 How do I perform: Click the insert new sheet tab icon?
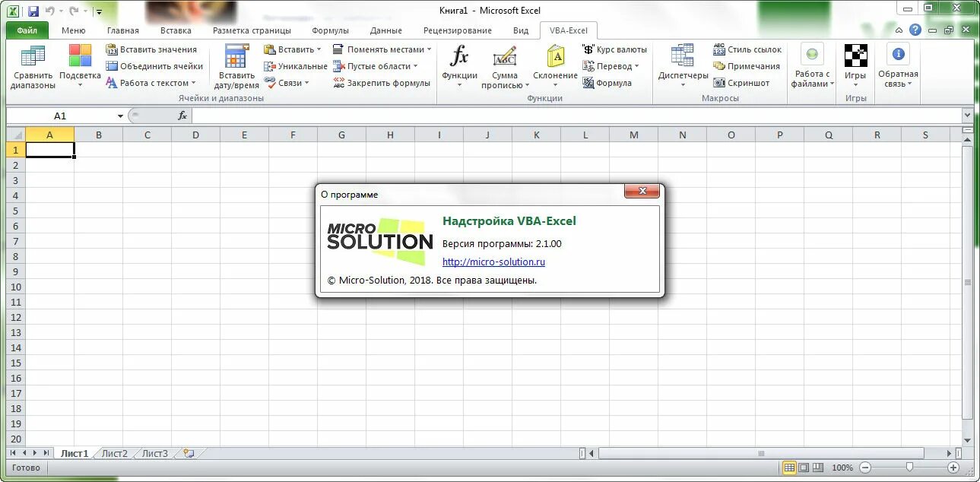[x=188, y=453]
